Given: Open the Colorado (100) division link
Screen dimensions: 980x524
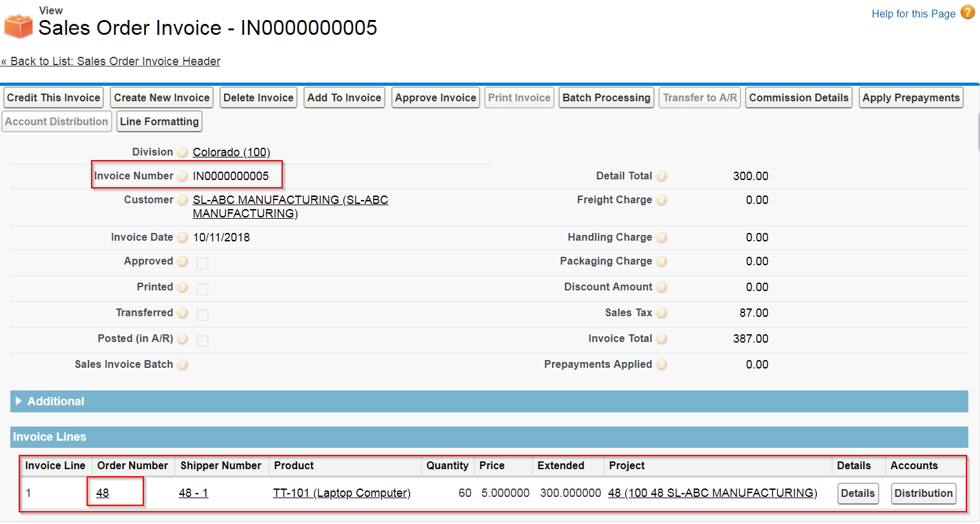Looking at the screenshot, I should [x=232, y=152].
